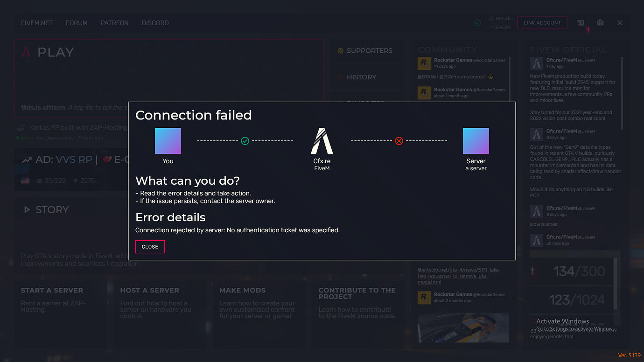
Task: Click the red X failed connection icon
Action: pos(399,140)
